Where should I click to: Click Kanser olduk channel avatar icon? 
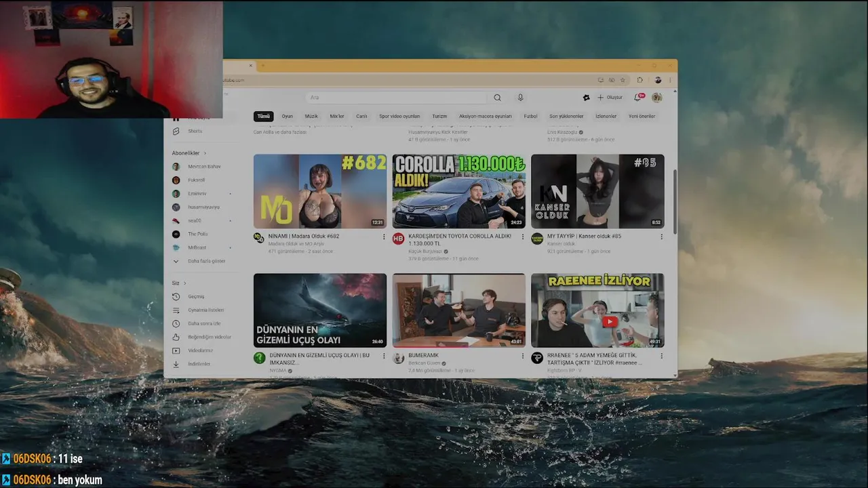[537, 239]
